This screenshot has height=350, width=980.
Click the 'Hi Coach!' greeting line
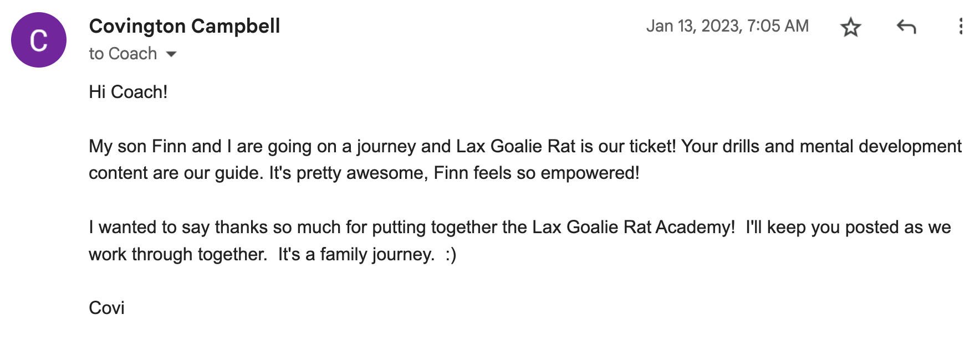click(x=128, y=92)
